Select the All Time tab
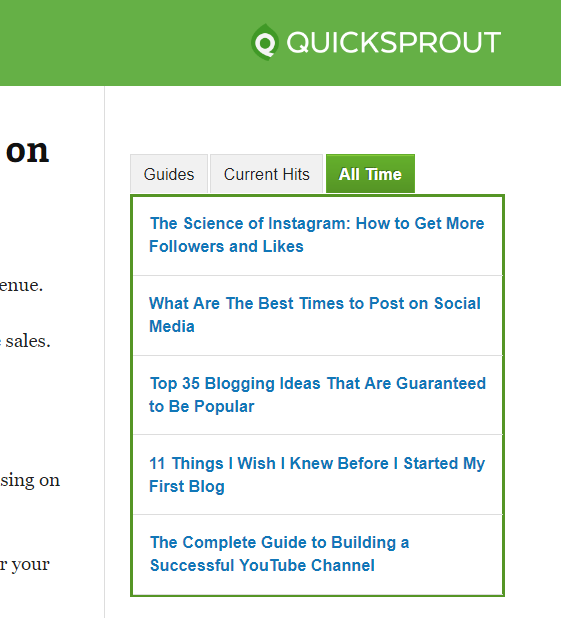This screenshot has height=618, width=561. tap(370, 174)
